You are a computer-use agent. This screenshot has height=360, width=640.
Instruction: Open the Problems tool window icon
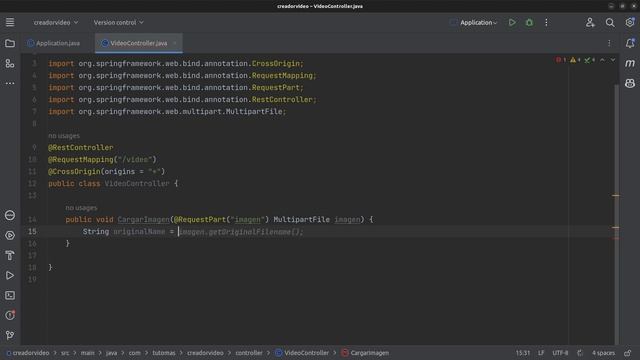10,315
